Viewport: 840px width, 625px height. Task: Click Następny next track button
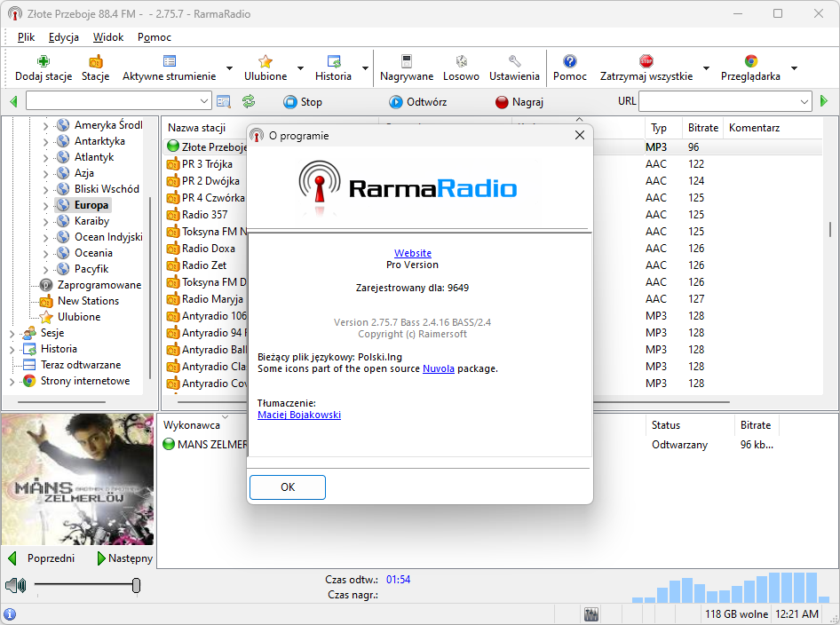125,558
